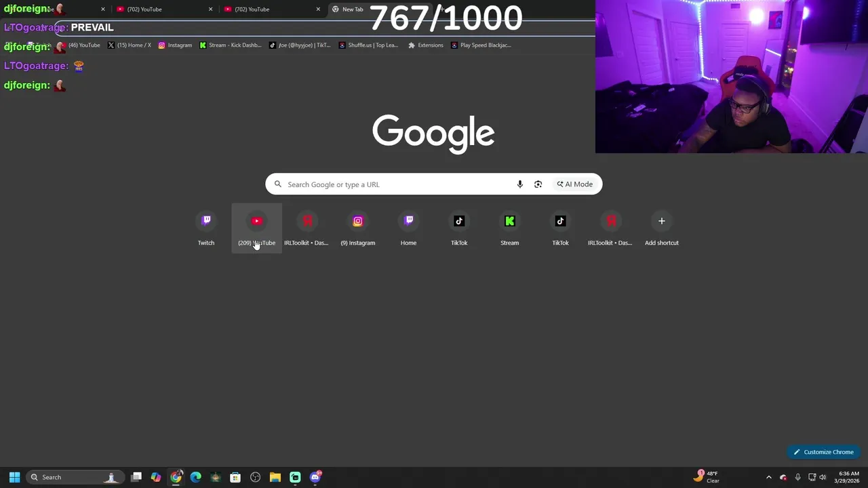Open Microsoft Store from the taskbar
868x488 pixels.
click(x=235, y=477)
